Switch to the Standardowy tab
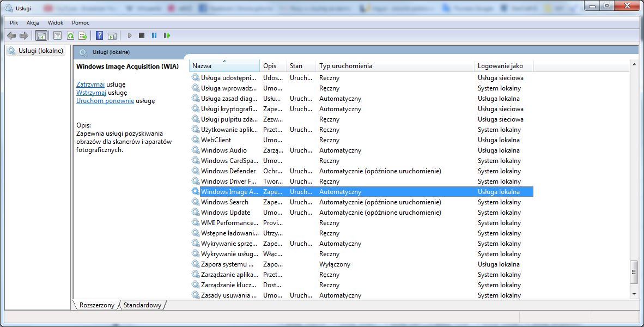Viewport: 644px width, 327px height. tap(143, 305)
